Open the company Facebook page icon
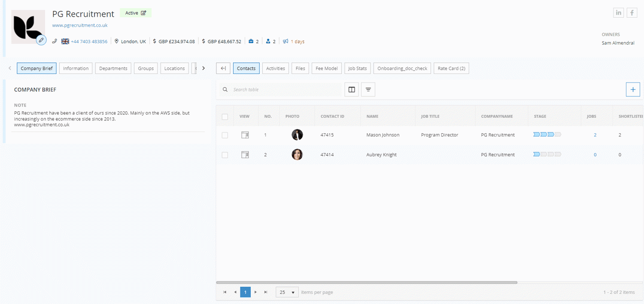Viewport: 644px width, 304px height. [632, 12]
